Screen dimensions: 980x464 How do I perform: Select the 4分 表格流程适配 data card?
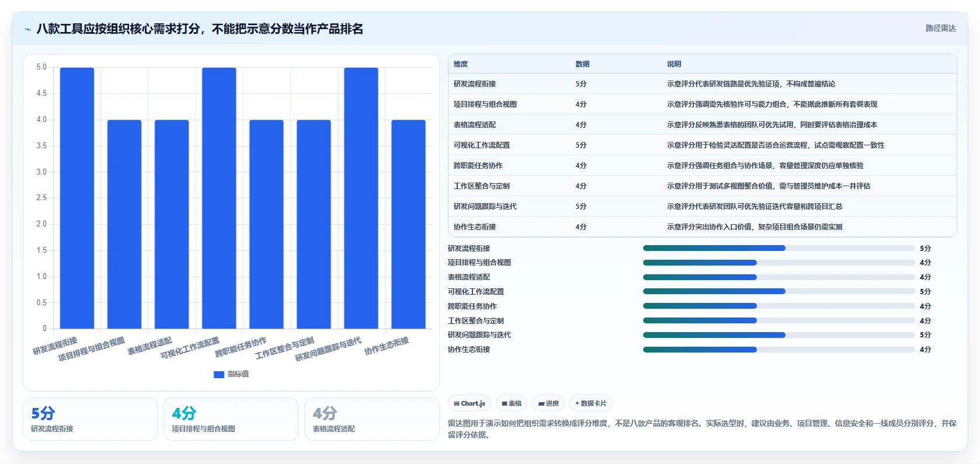[371, 419]
